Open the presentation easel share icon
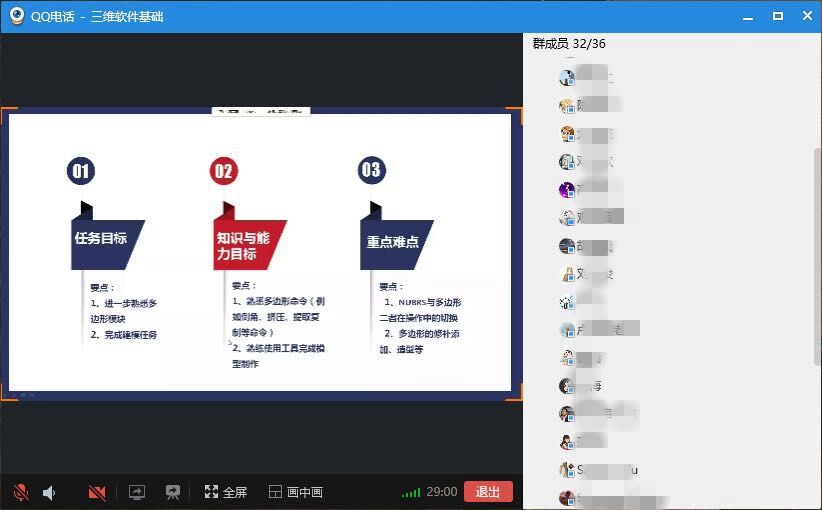 pyautogui.click(x=172, y=492)
